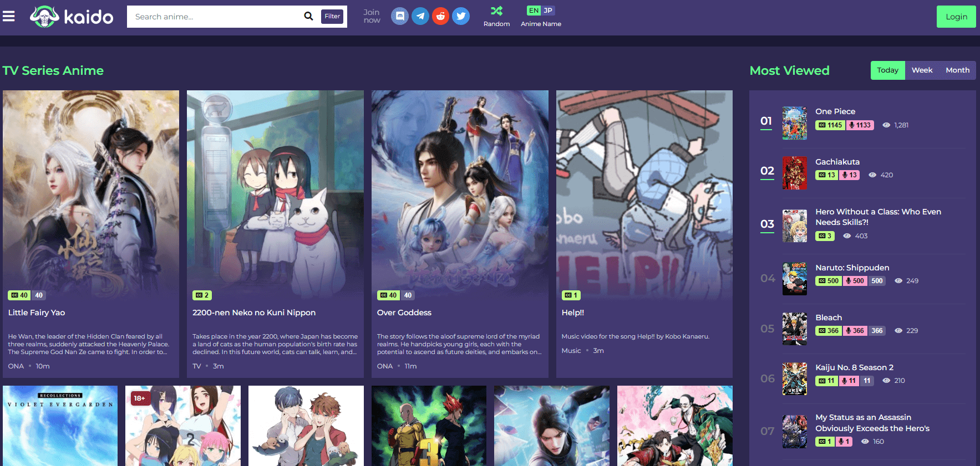Open Help!! music video poster
This screenshot has width=980, height=466.
click(644, 196)
